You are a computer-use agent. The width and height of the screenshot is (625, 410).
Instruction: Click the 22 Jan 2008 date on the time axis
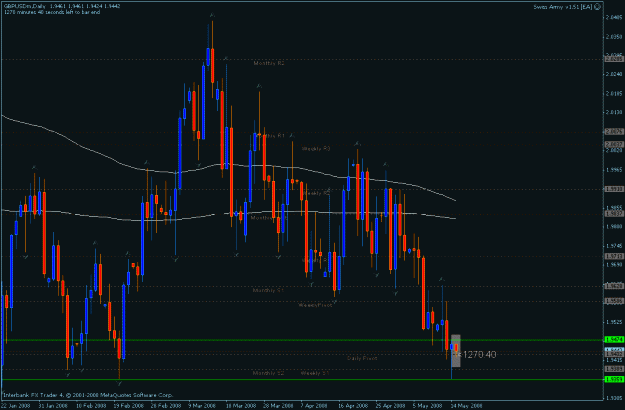tap(14, 406)
